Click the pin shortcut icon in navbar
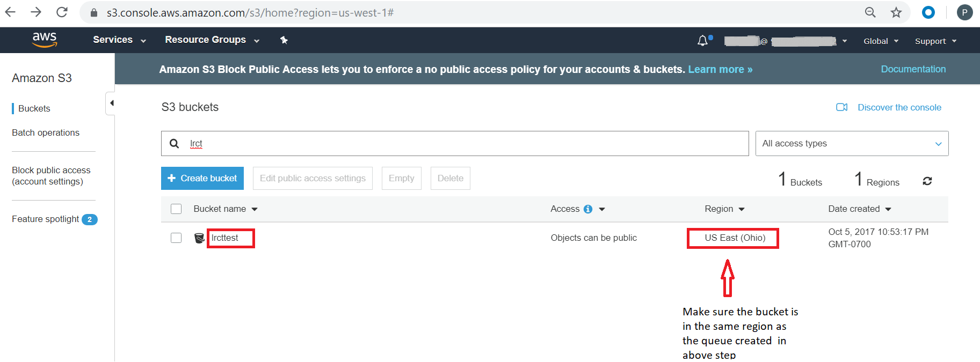 (x=284, y=40)
